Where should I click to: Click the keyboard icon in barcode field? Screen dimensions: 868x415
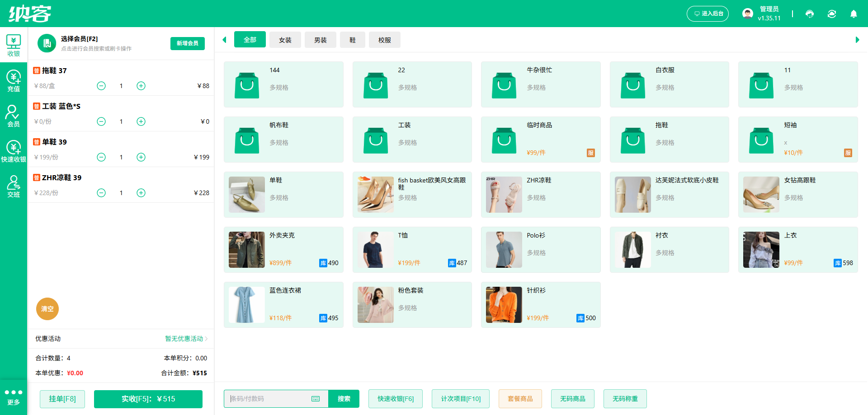(x=316, y=399)
